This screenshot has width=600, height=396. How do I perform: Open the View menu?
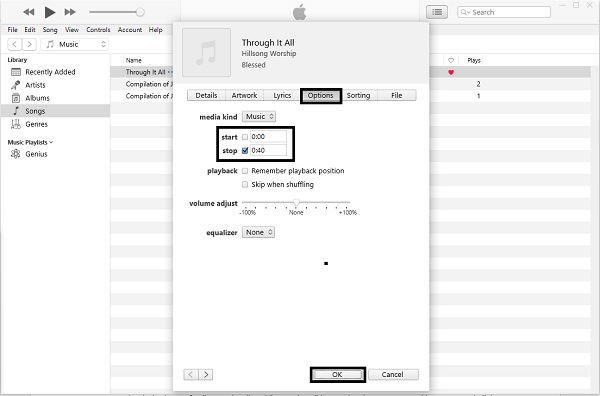(72, 30)
